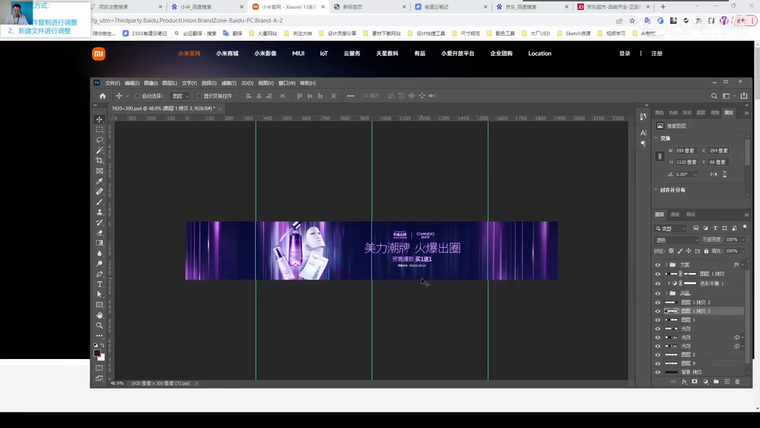Click the Photoshop Home icon in options bar
Viewport: 760px width, 428px height.
coord(103,96)
